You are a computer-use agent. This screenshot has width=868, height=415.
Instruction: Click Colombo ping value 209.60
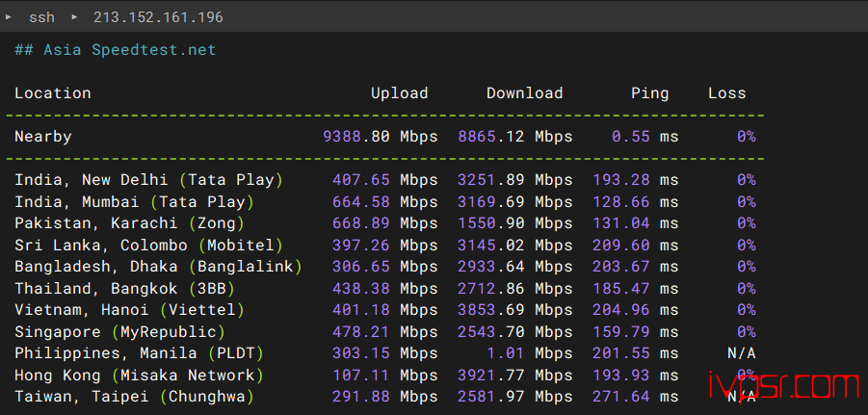(x=621, y=245)
